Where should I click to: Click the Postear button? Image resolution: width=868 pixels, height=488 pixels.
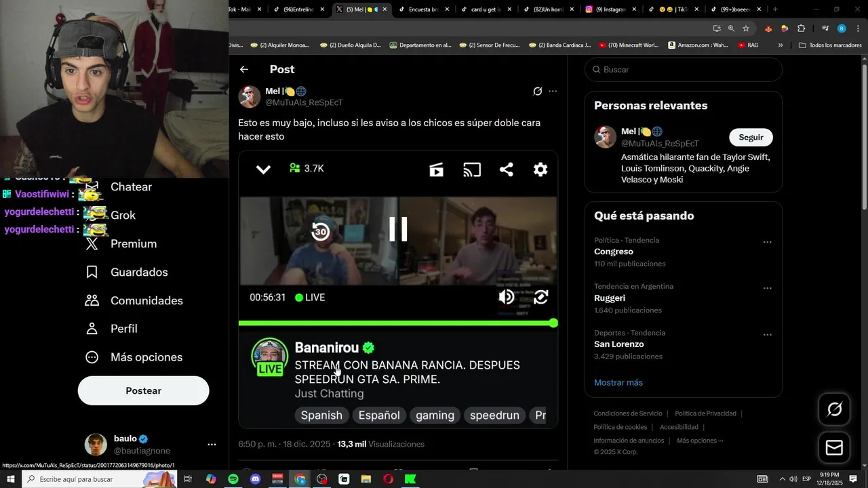(x=143, y=391)
